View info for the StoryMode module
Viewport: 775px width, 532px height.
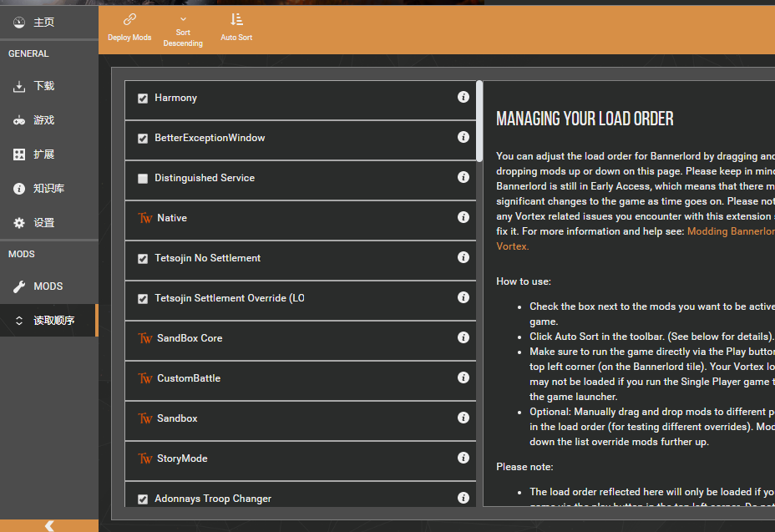click(x=463, y=458)
